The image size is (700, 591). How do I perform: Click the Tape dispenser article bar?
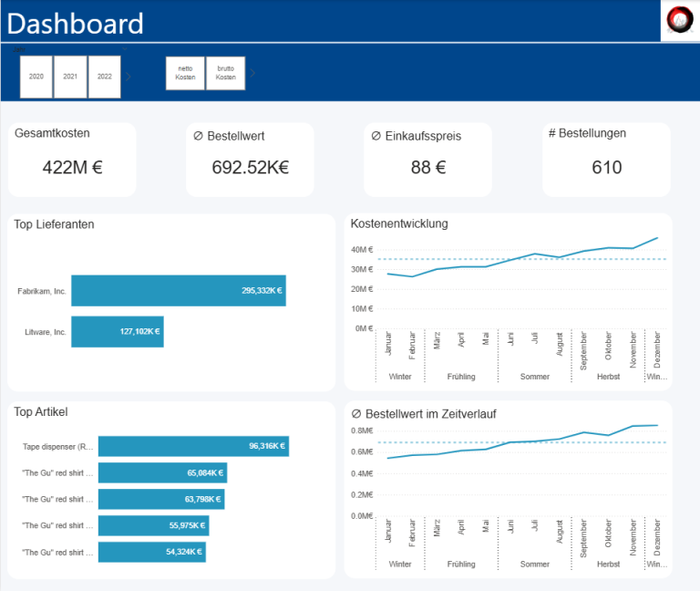[x=193, y=446]
